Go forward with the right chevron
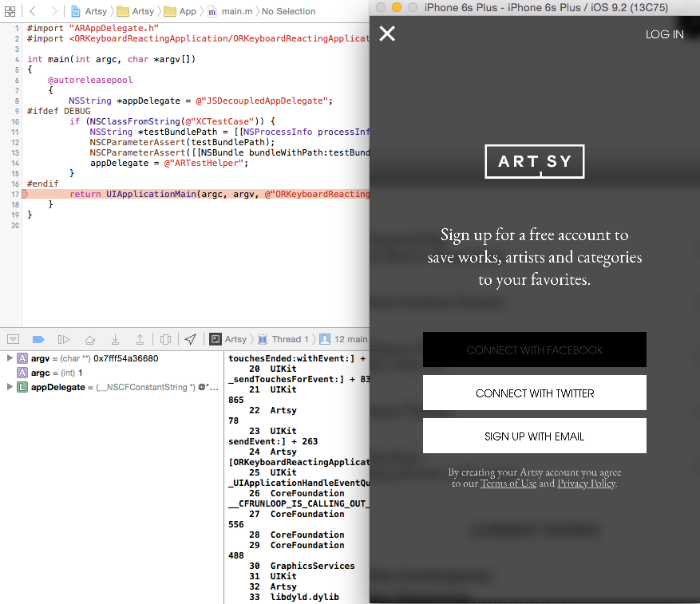The height and width of the screenshot is (604, 700). tap(54, 11)
